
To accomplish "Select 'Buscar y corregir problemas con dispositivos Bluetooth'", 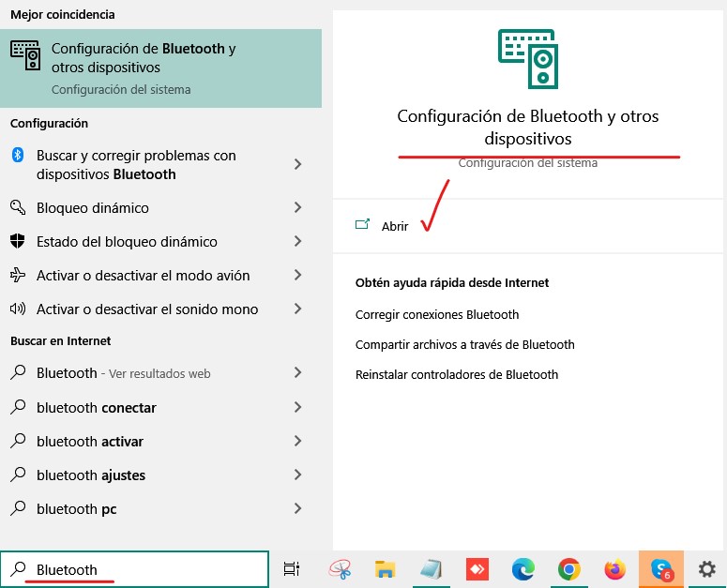I will click(x=136, y=165).
